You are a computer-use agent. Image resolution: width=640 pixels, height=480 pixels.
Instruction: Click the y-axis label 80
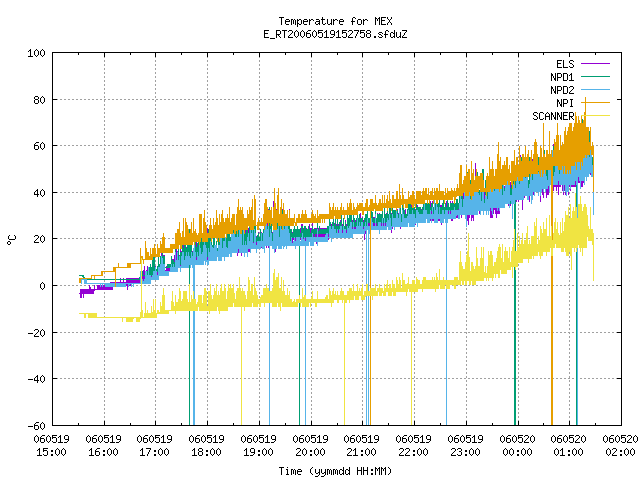click(39, 100)
